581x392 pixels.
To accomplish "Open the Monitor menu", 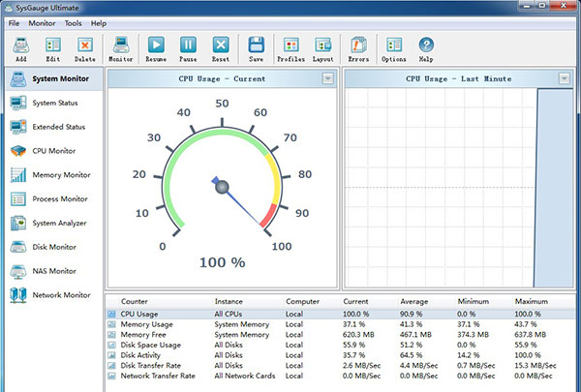I will 42,22.
